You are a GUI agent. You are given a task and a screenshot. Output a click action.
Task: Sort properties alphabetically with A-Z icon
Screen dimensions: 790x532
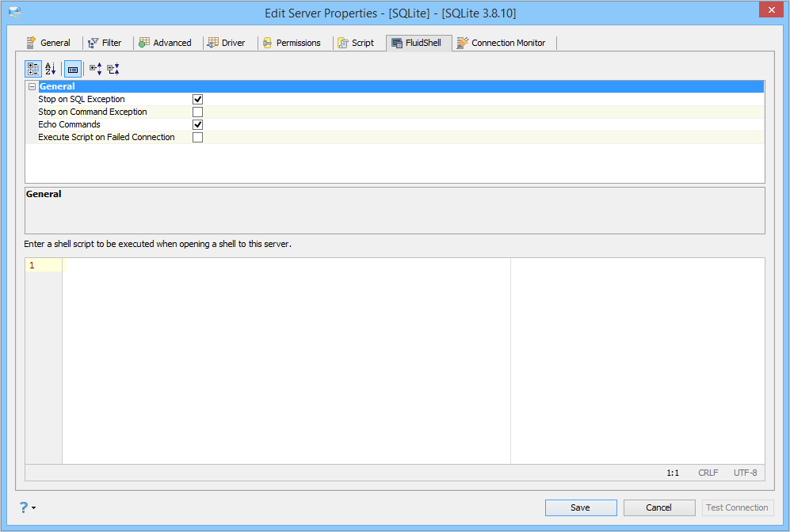(51, 69)
